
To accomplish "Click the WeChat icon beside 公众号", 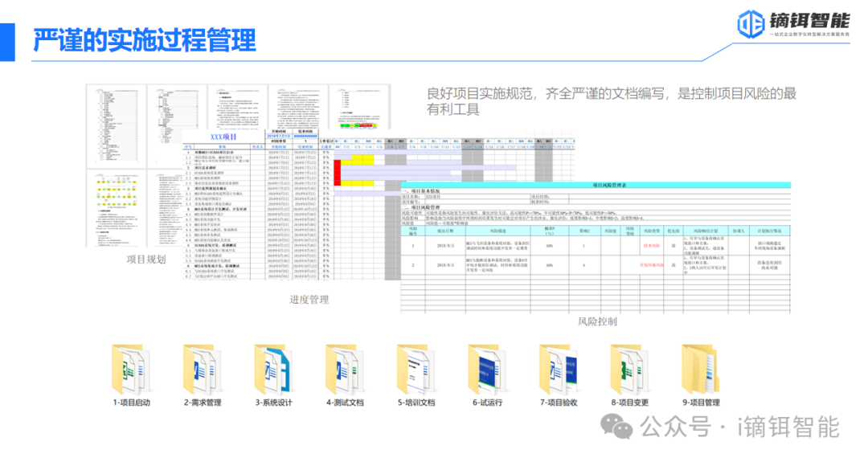I will click(x=616, y=427).
